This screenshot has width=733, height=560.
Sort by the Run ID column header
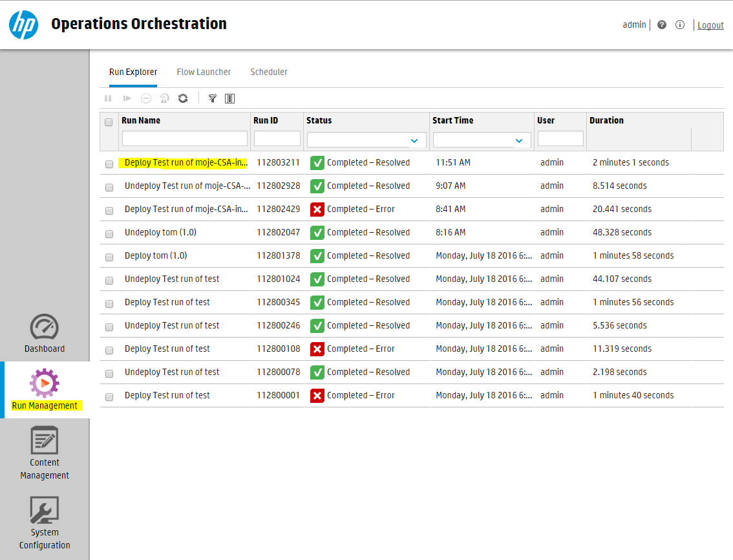[266, 121]
